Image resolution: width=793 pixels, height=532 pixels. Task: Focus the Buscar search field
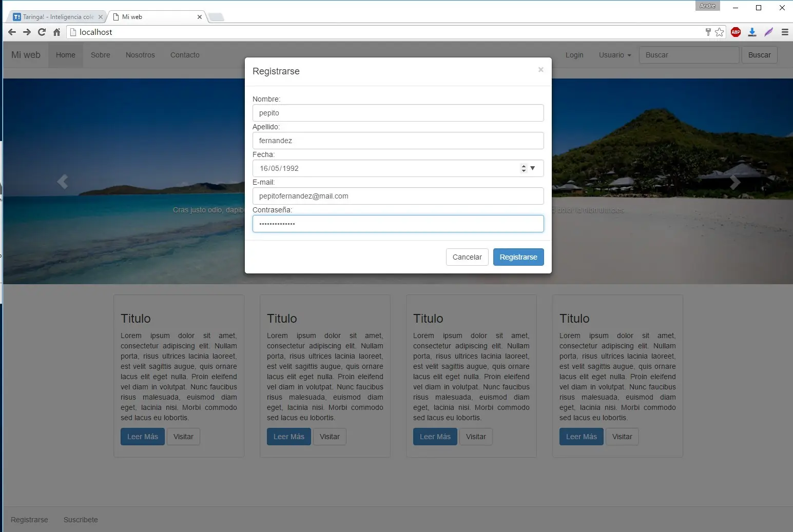click(x=689, y=55)
